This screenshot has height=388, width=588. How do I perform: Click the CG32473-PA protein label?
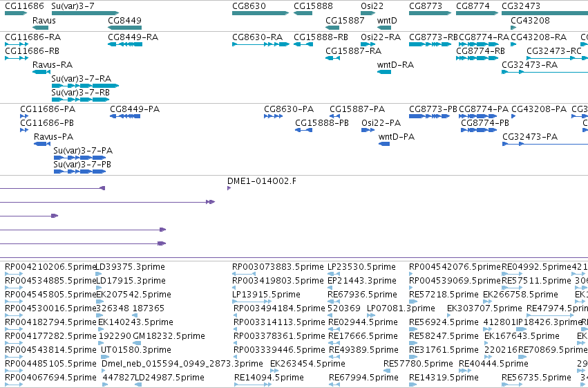coord(530,137)
